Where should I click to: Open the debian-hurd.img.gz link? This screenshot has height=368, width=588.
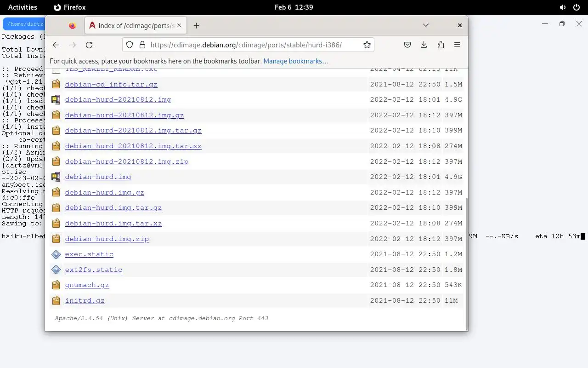[x=105, y=192]
